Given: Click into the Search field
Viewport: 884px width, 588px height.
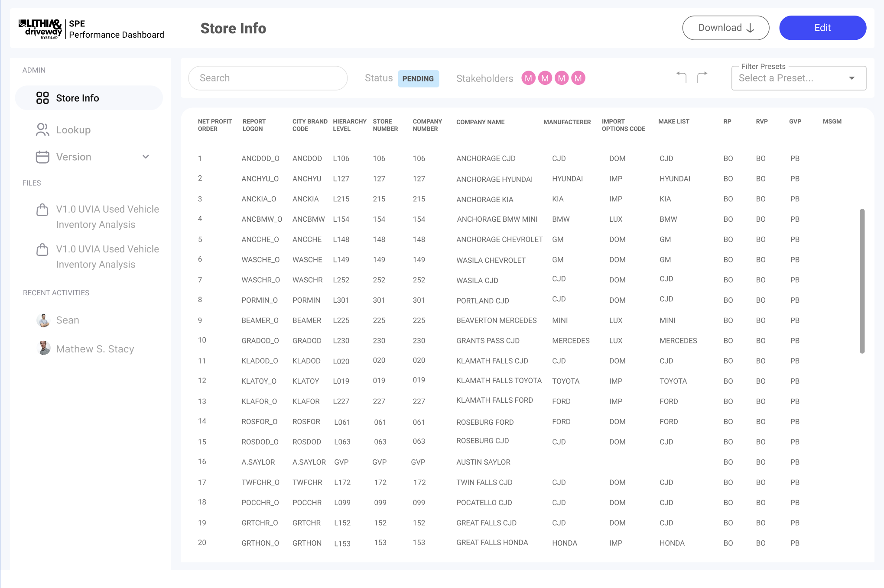Looking at the screenshot, I should (x=268, y=78).
